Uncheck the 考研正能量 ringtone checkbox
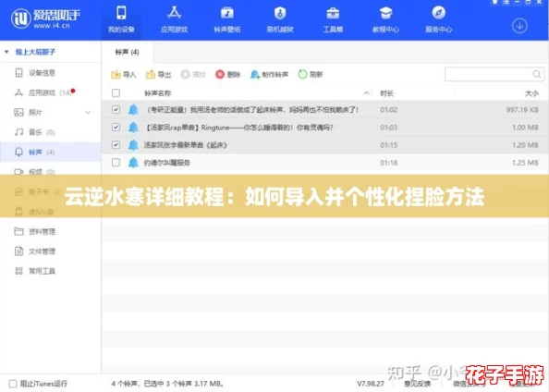This screenshot has width=549, height=392. pos(116,110)
